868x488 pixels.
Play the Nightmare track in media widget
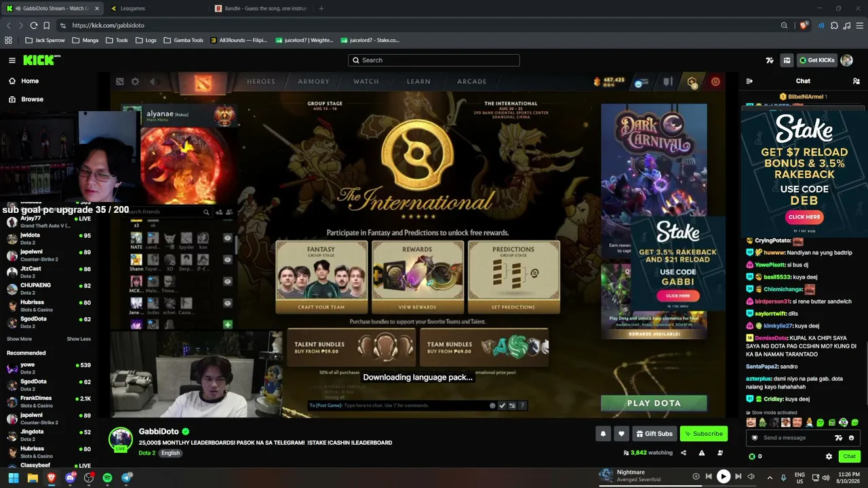pyautogui.click(x=724, y=476)
